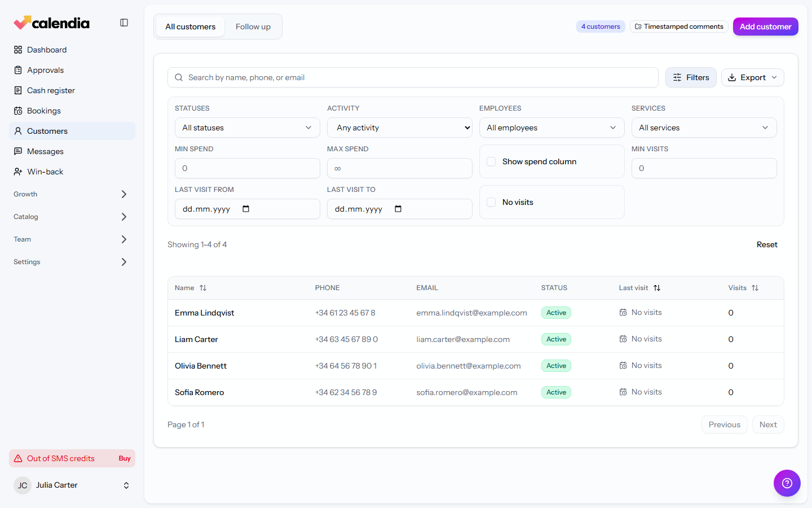
Task: Open Bookings calendar icon
Action: (18, 111)
